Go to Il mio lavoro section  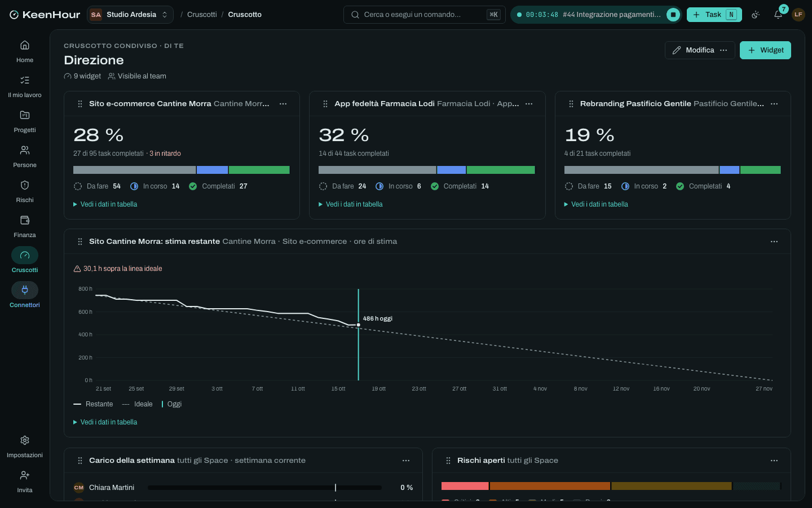click(25, 86)
